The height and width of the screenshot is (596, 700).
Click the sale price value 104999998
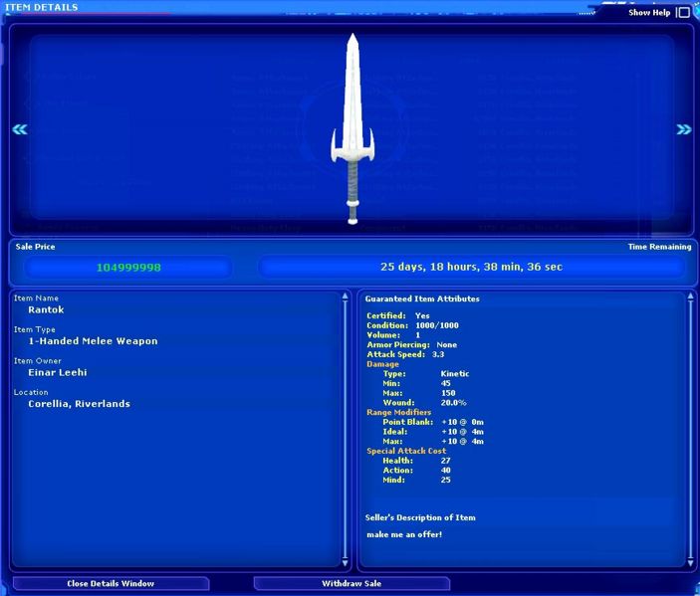point(128,268)
